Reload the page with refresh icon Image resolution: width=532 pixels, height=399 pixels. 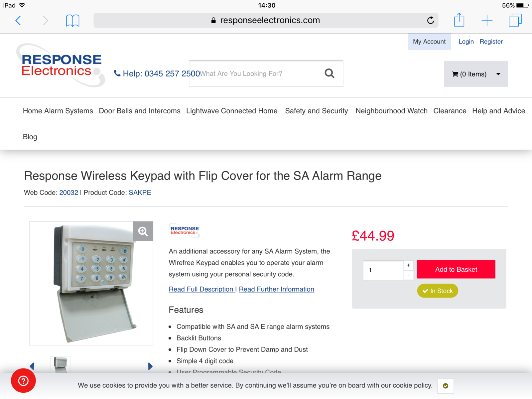click(x=431, y=20)
